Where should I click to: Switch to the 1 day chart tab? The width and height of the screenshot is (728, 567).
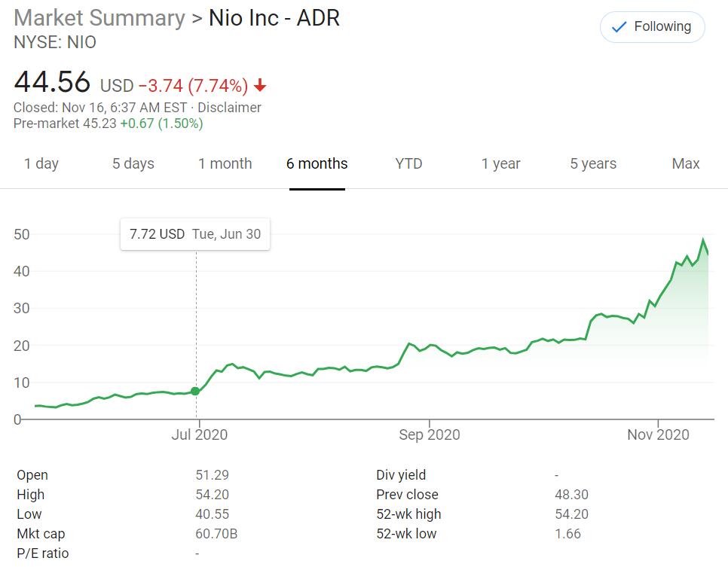42,163
